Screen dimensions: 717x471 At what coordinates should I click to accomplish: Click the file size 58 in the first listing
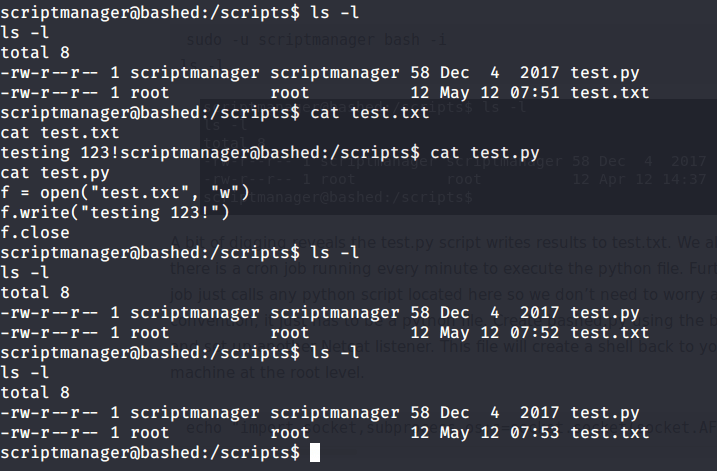[x=420, y=72]
